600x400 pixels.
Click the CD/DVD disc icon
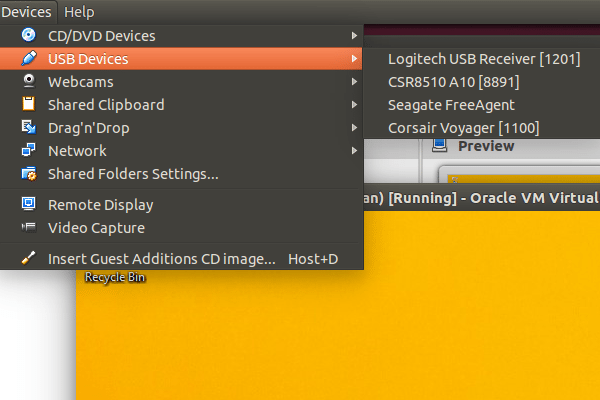tap(29, 35)
